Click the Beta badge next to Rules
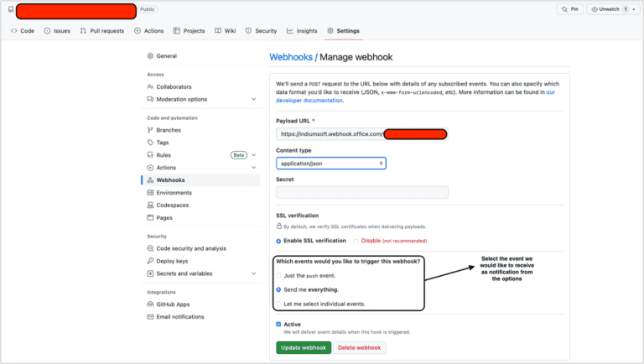The width and height of the screenshot is (644, 364). pos(239,155)
